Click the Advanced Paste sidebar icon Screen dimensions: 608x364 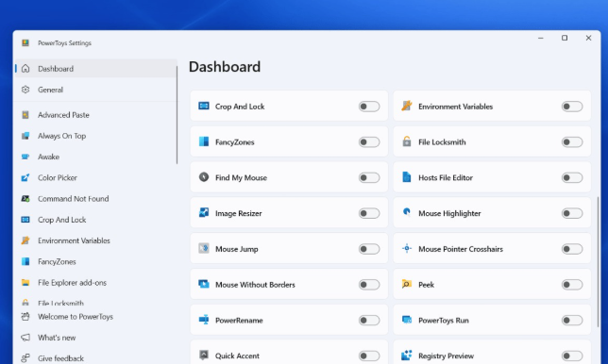pyautogui.click(x=25, y=115)
